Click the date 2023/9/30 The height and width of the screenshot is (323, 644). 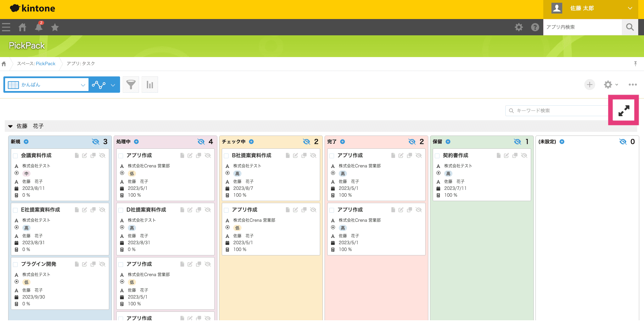pyautogui.click(x=34, y=297)
